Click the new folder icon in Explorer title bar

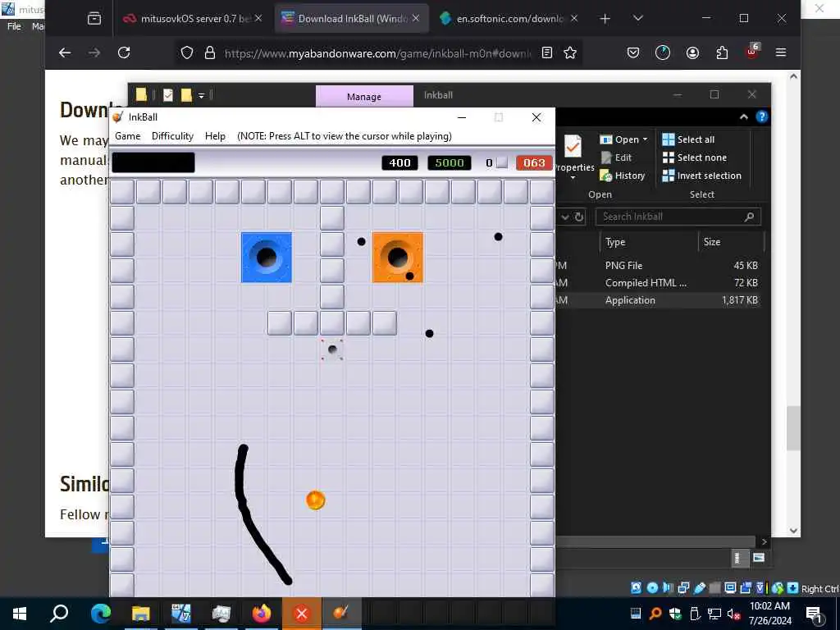point(186,95)
